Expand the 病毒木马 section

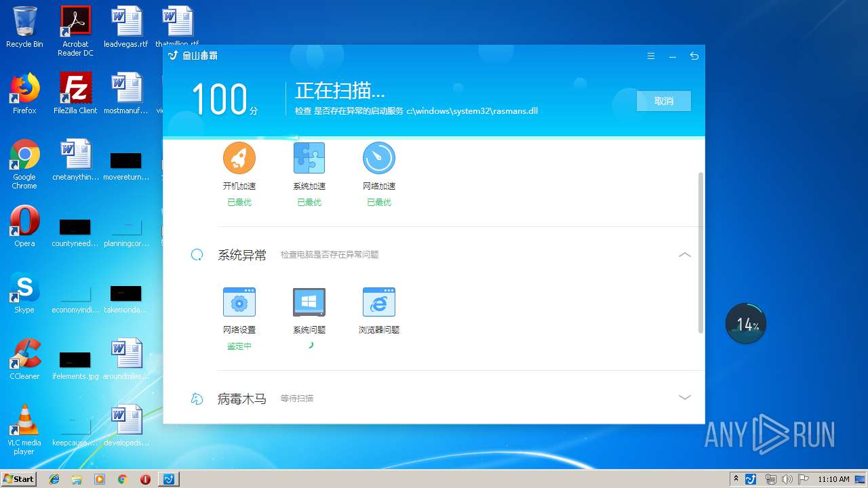[685, 398]
